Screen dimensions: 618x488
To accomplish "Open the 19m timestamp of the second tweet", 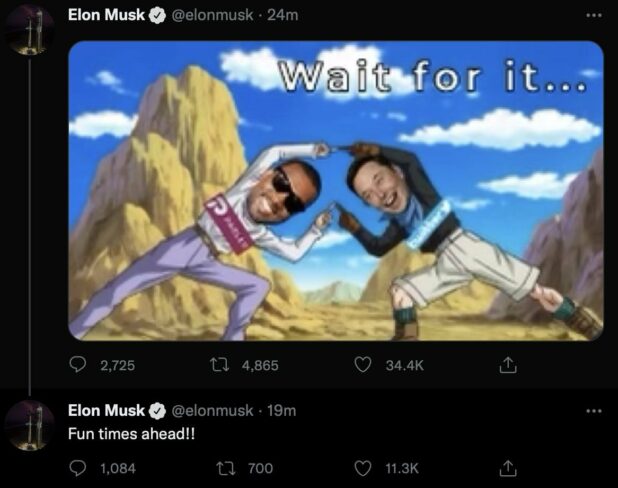I will (281, 411).
